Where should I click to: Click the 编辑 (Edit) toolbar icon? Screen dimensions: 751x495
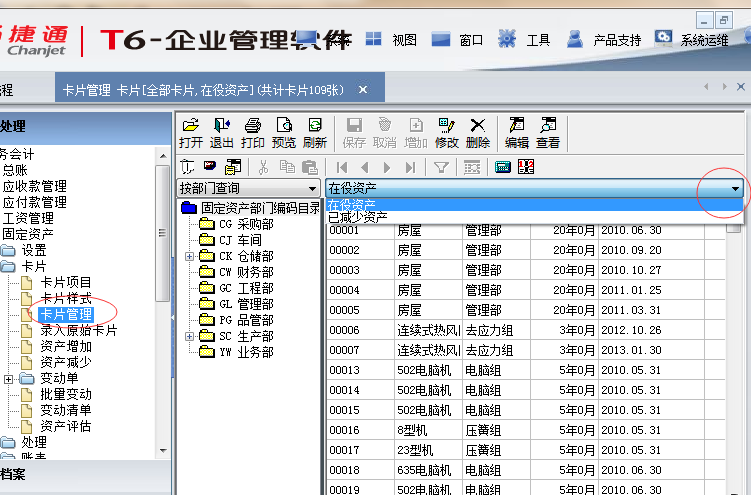(516, 131)
